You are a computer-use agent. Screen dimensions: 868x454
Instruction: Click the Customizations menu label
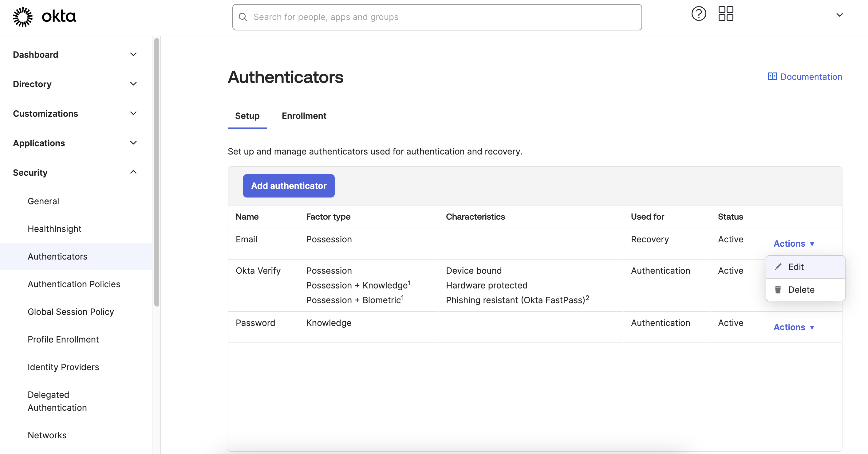point(45,114)
